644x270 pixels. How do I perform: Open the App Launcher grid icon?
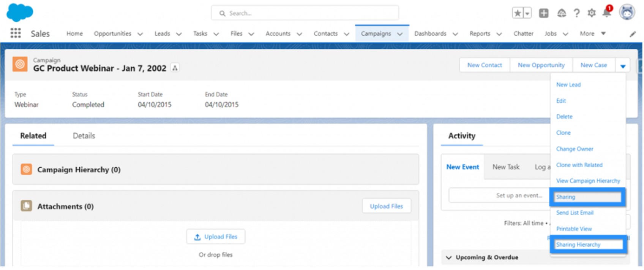16,33
